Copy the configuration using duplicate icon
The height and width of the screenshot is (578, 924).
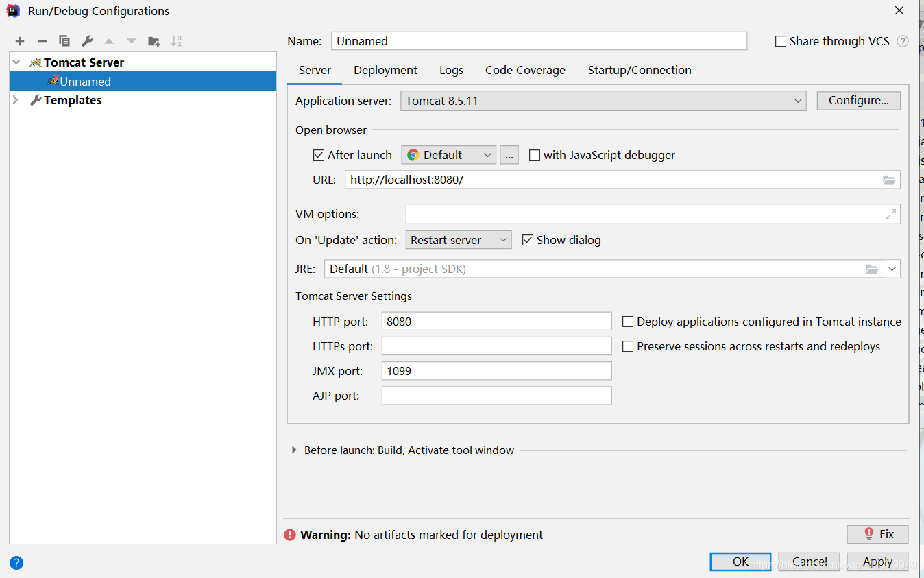click(64, 41)
